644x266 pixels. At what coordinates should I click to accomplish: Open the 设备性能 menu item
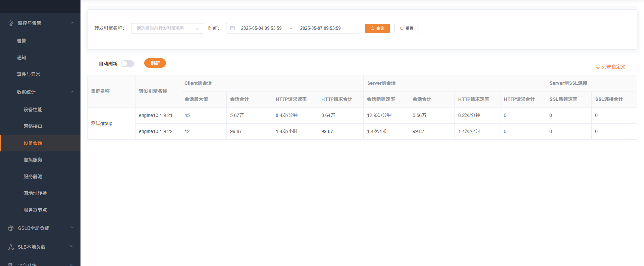point(33,110)
